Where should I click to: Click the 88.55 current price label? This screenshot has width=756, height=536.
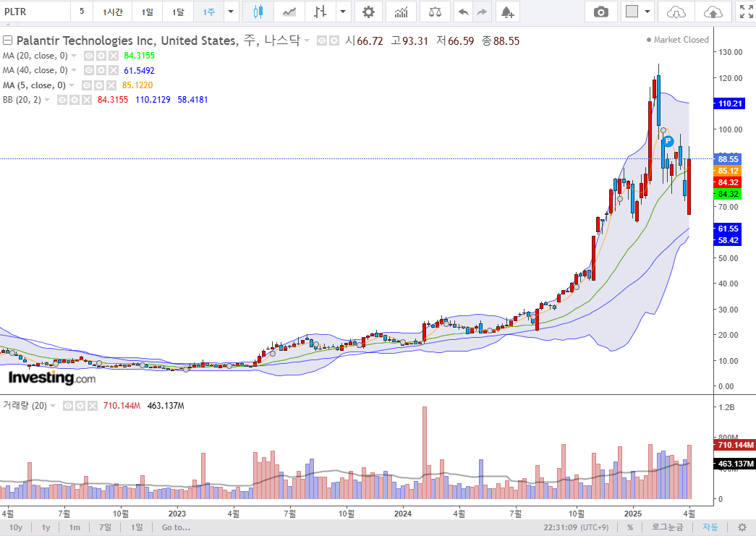(x=728, y=159)
